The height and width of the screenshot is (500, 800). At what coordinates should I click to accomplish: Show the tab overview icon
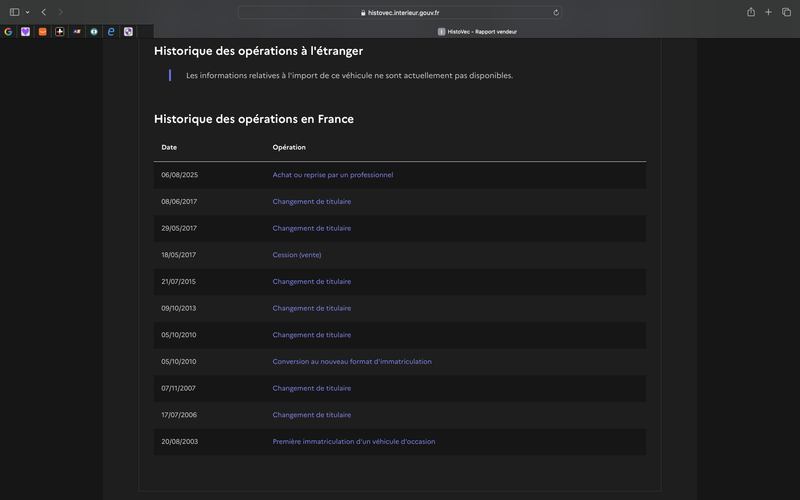[x=786, y=12]
